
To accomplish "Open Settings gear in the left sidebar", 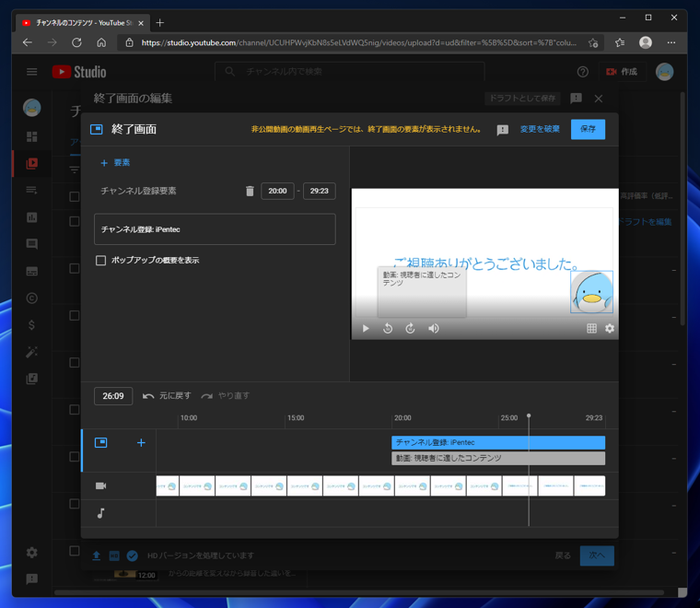I will tap(31, 553).
